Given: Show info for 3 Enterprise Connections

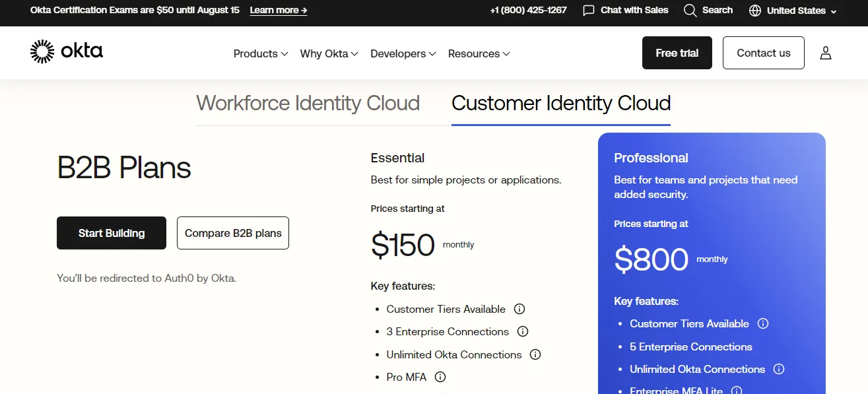Looking at the screenshot, I should pos(523,331).
